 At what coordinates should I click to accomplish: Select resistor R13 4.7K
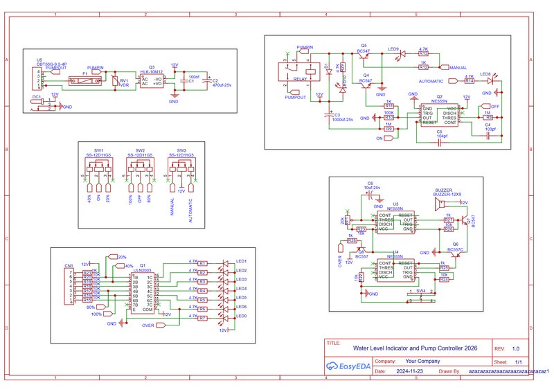pyautogui.click(x=423, y=53)
